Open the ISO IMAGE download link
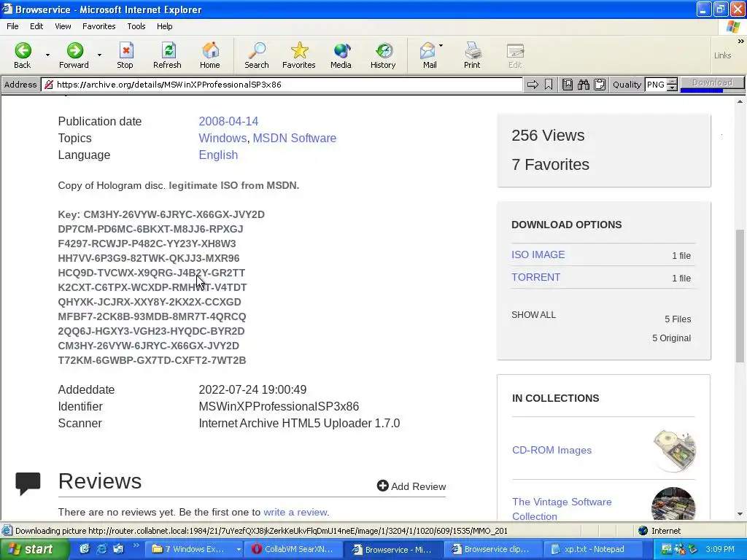This screenshot has height=560, width=747. 538,254
